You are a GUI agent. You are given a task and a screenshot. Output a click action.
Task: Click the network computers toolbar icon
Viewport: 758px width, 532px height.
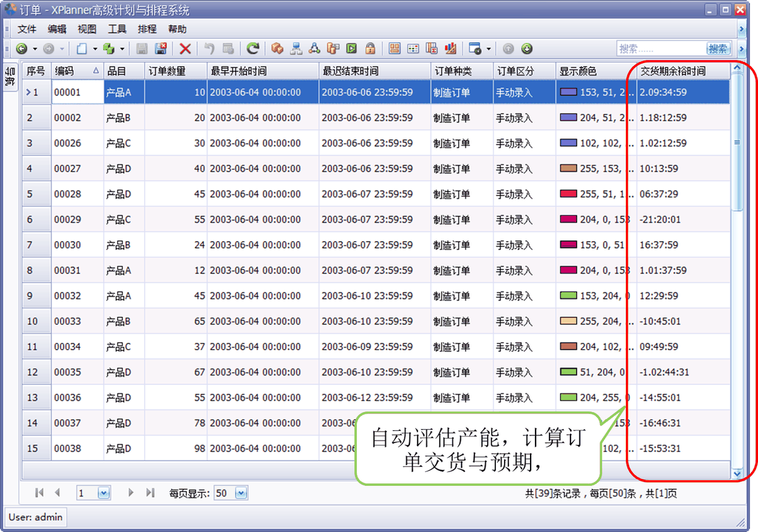click(296, 49)
